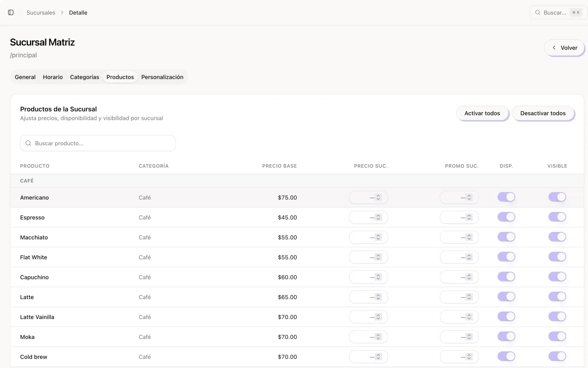Click the PRECIO BASE column header
This screenshot has height=368, width=588.
pos(279,166)
